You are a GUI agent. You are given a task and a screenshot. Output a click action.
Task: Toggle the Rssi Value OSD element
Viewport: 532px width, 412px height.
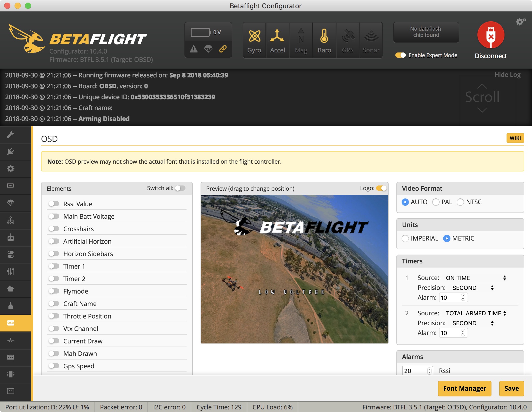click(x=55, y=204)
